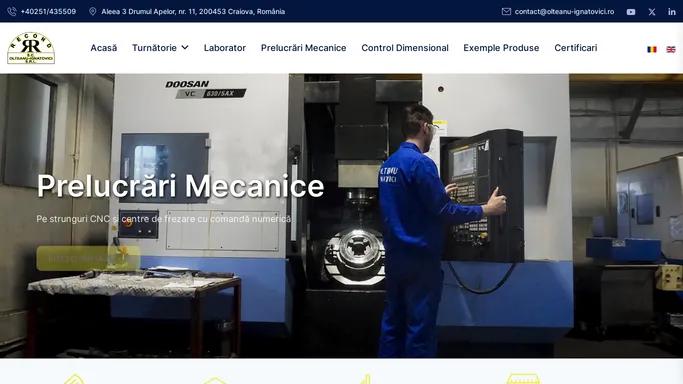
Task: Click the location pin icon
Action: click(92, 11)
